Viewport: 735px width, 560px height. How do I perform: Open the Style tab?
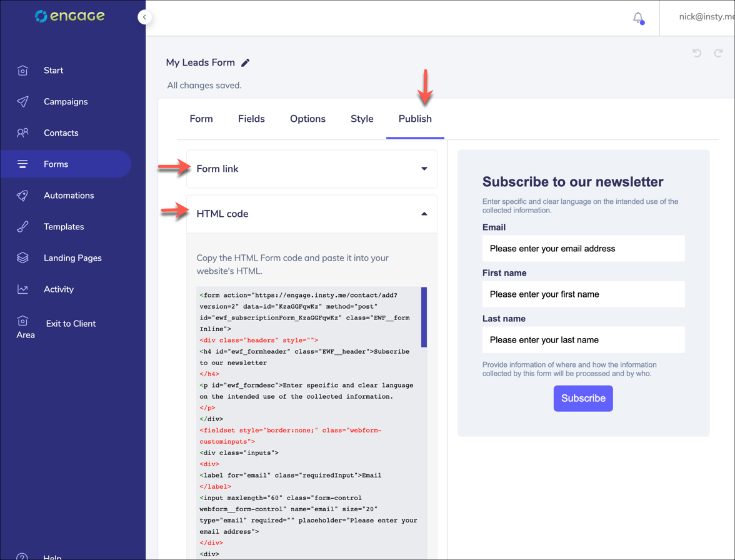pos(362,119)
